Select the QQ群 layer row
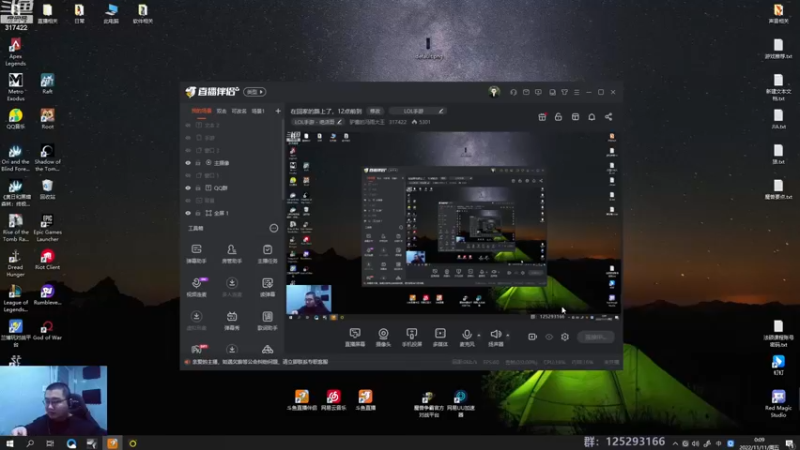This screenshot has width=800, height=450. coord(232,188)
